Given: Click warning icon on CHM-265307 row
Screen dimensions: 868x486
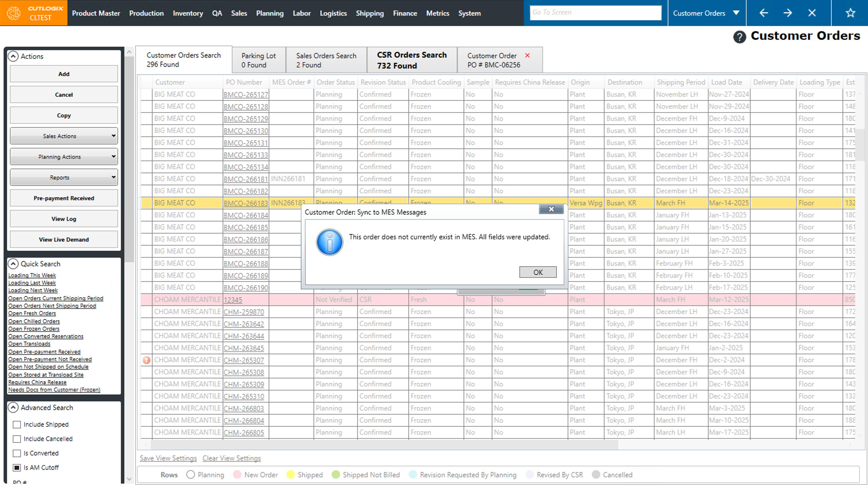Looking at the screenshot, I should (x=146, y=360).
